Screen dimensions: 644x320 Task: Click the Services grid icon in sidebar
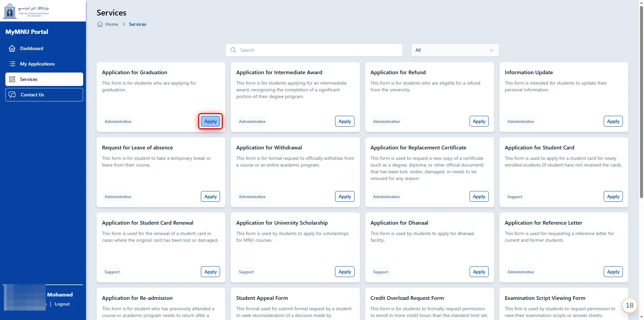tap(12, 79)
